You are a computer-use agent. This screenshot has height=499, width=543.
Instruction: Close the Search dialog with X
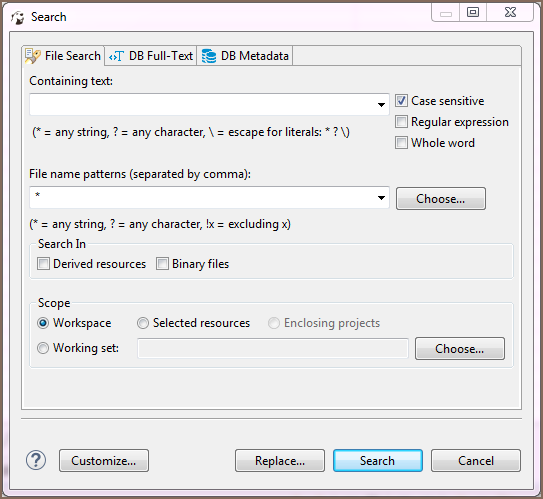pyautogui.click(x=510, y=12)
